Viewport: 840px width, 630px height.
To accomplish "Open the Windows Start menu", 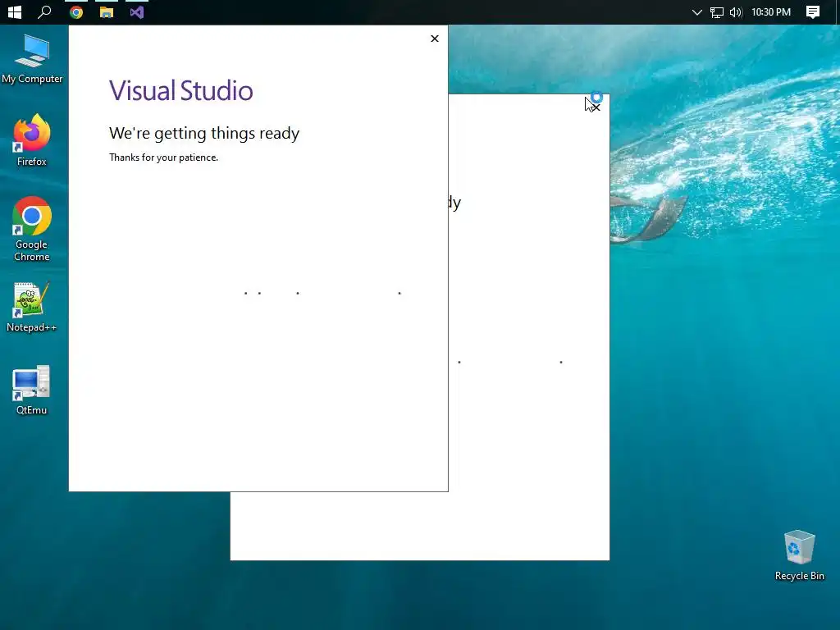I will [15, 11].
